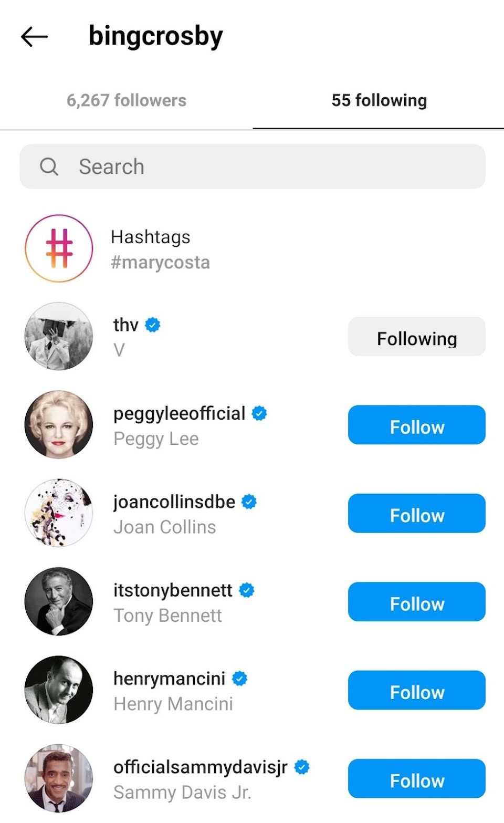Unfollow thv via Following button
This screenshot has width=504, height=823.
[416, 337]
